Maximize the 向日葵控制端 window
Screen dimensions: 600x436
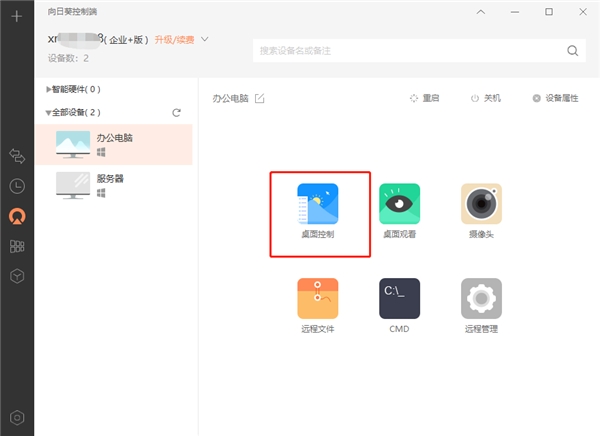point(549,12)
